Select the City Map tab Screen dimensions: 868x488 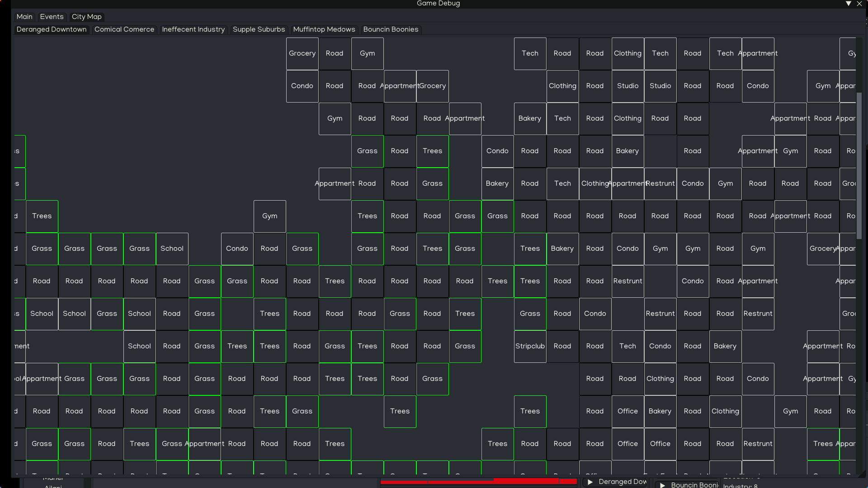pyautogui.click(x=86, y=17)
